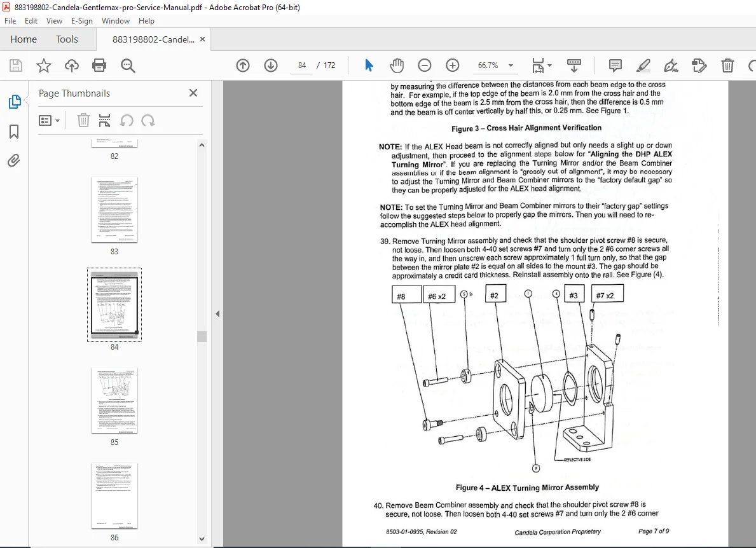Switch to the Tools tab
Viewport: 756px width, 548px height.
tap(67, 39)
